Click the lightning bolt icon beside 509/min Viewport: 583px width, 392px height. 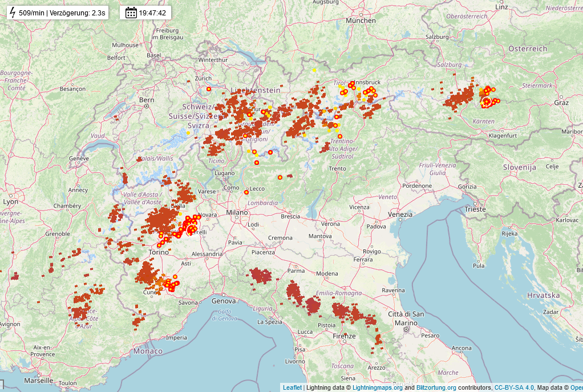click(13, 13)
